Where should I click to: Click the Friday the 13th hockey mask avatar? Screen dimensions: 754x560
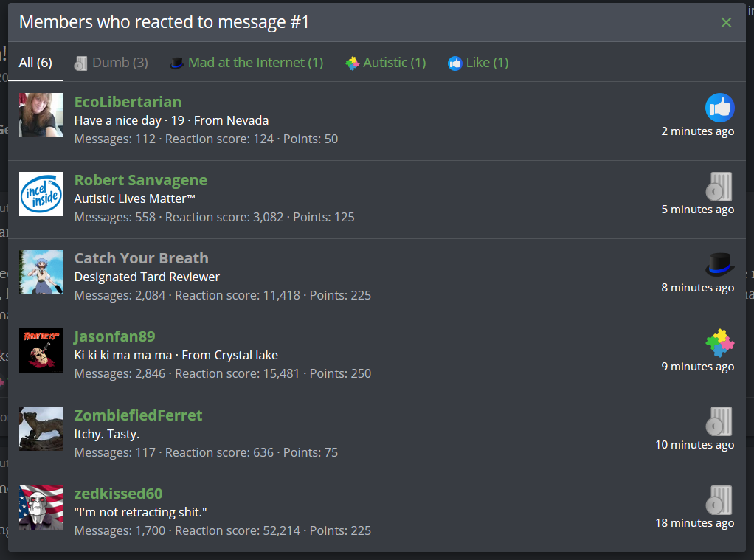(41, 350)
